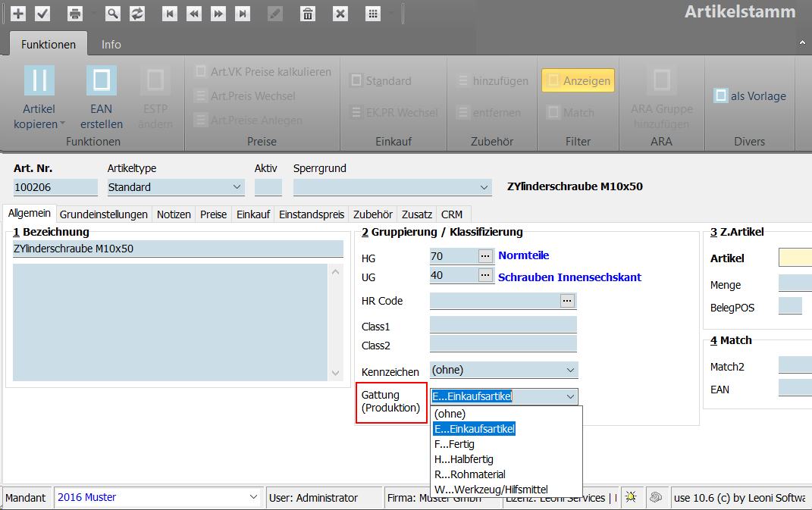This screenshot has width=812, height=510.
Task: Open the print icon in toolbar
Action: pos(75,14)
